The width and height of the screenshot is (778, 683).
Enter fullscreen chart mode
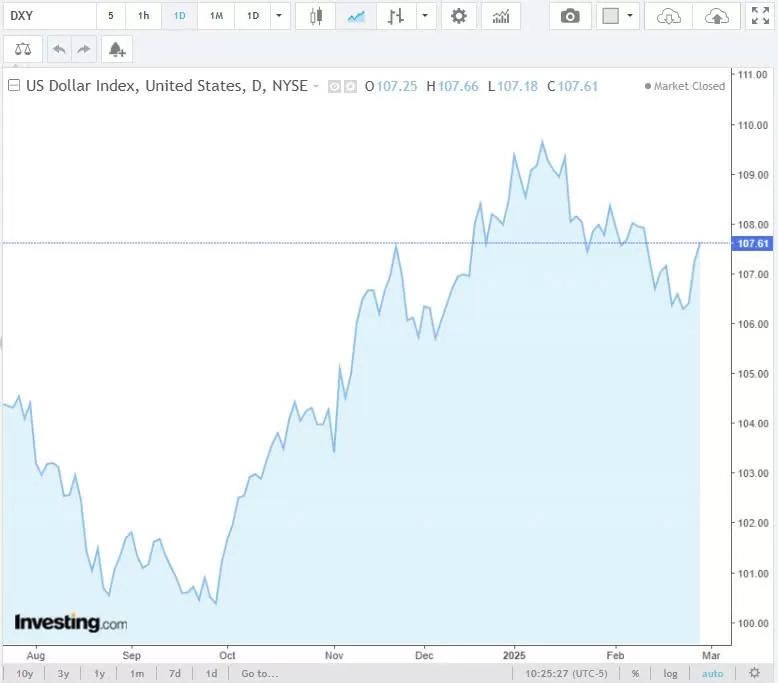760,16
